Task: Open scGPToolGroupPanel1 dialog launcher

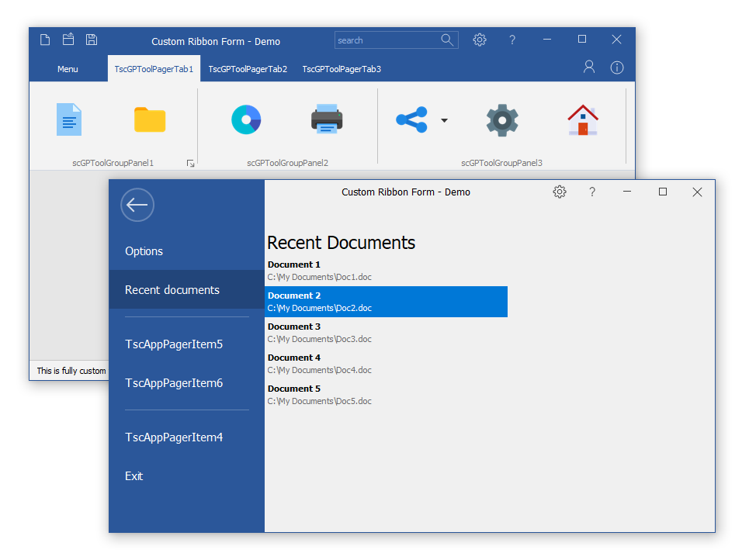Action: (x=191, y=164)
